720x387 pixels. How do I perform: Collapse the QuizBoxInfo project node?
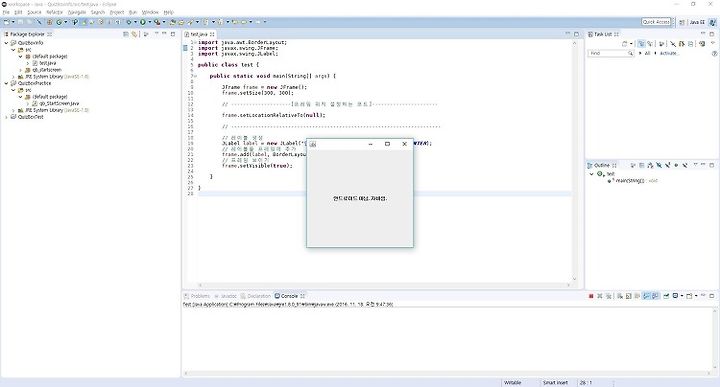click(6, 43)
